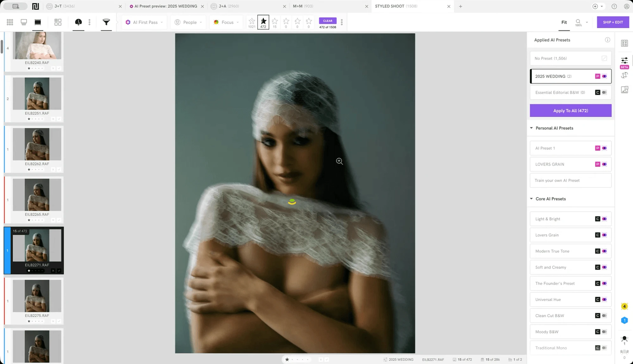Click the yellow badge showing 4
Screen dimensions: 633x364
[624, 306]
